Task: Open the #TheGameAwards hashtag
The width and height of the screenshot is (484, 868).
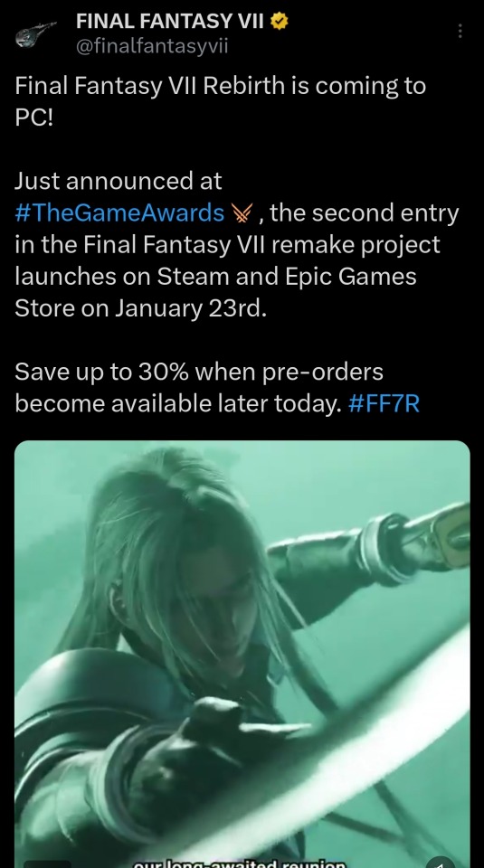Action: pos(119,212)
